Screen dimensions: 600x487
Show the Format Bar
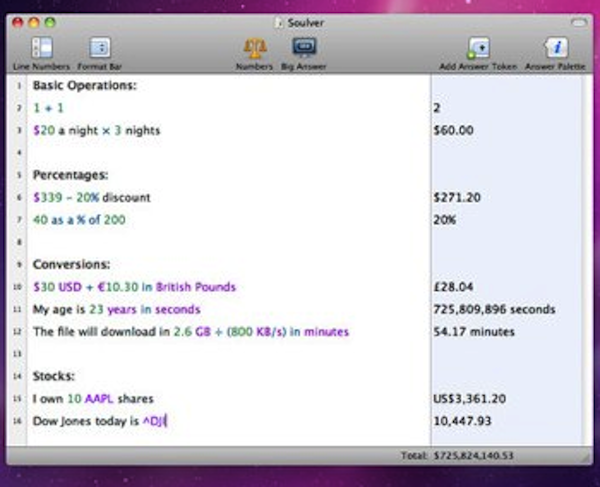(x=100, y=48)
